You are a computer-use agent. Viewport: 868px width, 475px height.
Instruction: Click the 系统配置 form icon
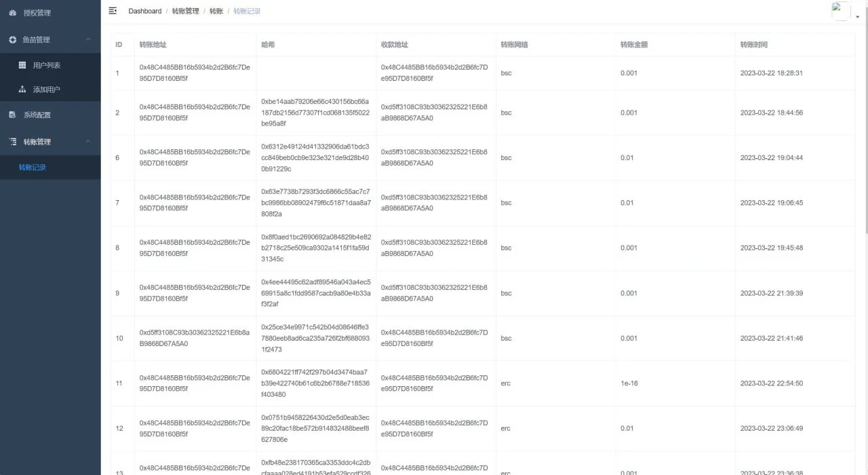(13, 115)
